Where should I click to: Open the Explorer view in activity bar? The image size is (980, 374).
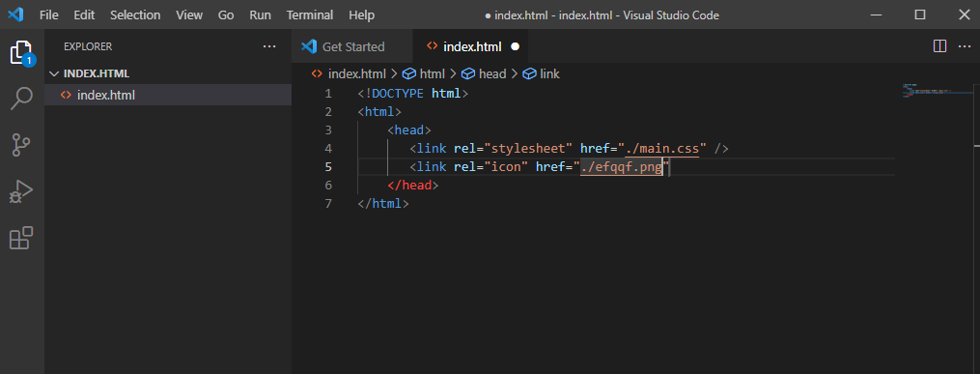click(x=22, y=53)
